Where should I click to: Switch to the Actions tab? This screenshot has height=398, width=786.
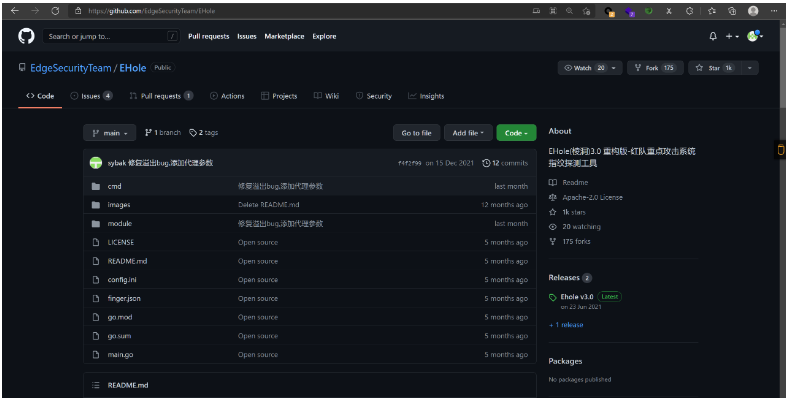(227, 96)
